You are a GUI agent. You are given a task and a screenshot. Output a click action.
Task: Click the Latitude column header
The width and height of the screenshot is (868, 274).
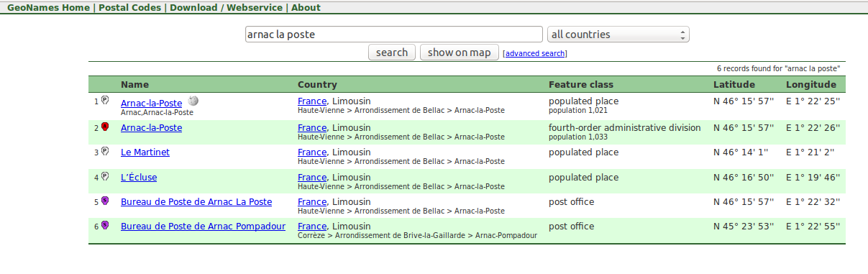tap(734, 84)
